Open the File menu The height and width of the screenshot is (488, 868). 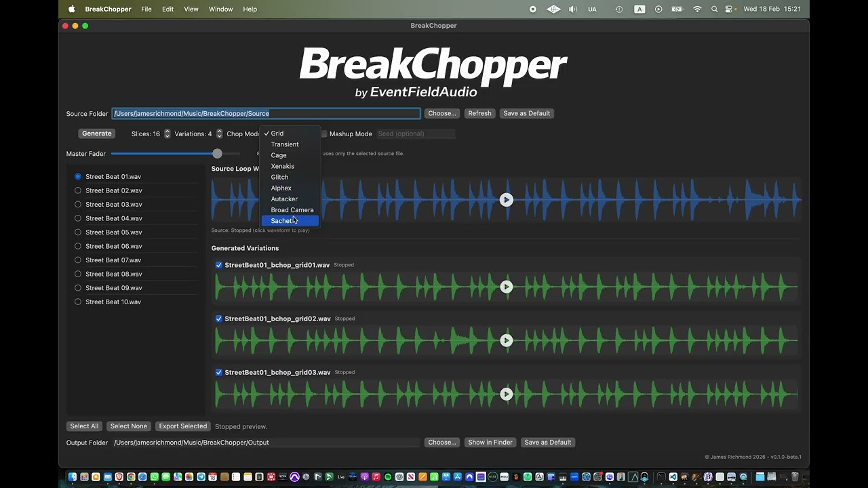[x=146, y=9]
